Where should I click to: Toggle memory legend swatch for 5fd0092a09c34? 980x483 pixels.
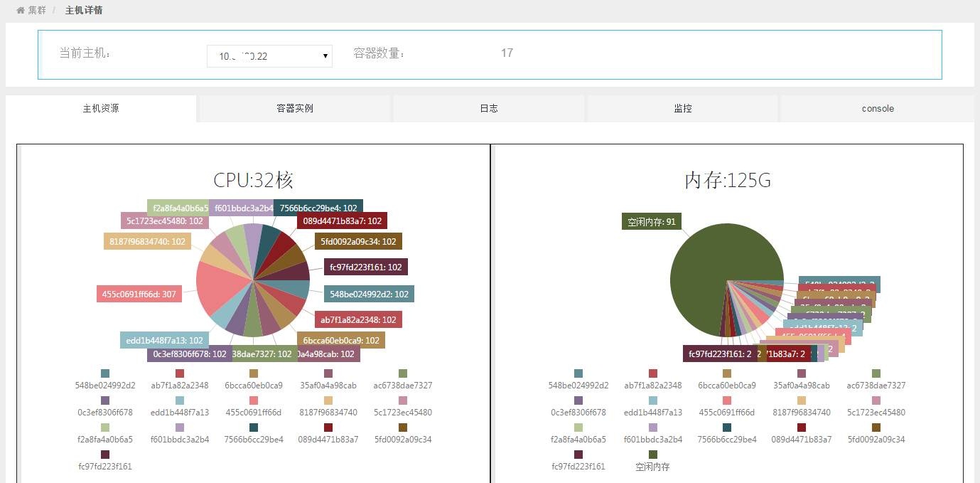(876, 428)
